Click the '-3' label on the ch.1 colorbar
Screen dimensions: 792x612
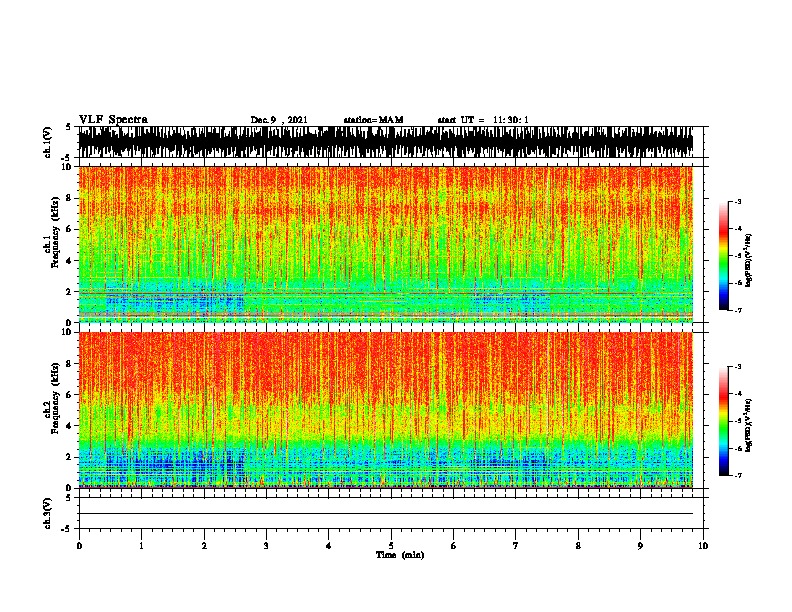pyautogui.click(x=738, y=201)
